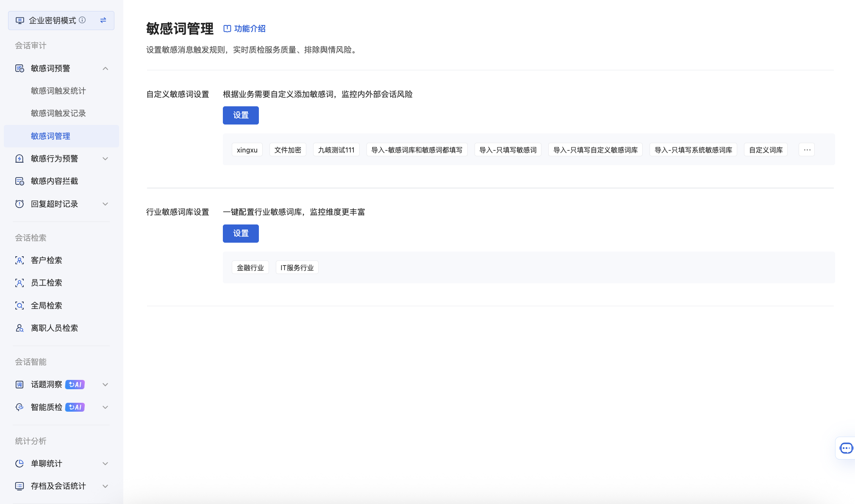Click the 敏感内容拦截 icon
This screenshot has height=504, width=855.
pyautogui.click(x=19, y=181)
